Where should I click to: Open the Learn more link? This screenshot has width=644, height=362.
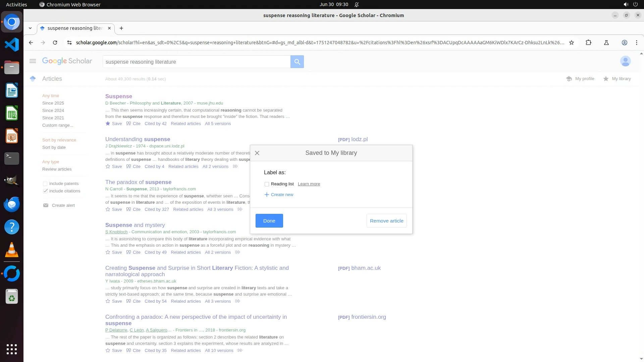[x=309, y=184]
